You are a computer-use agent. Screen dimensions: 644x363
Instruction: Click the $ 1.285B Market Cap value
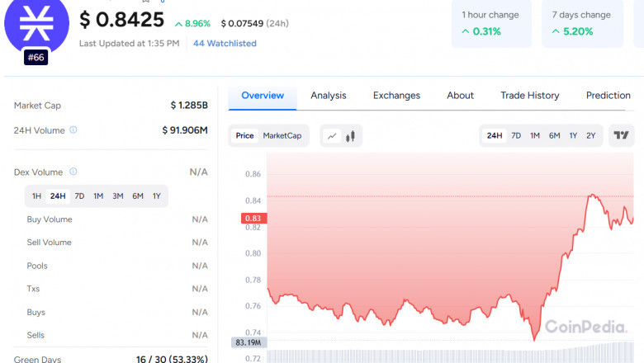[x=189, y=106]
